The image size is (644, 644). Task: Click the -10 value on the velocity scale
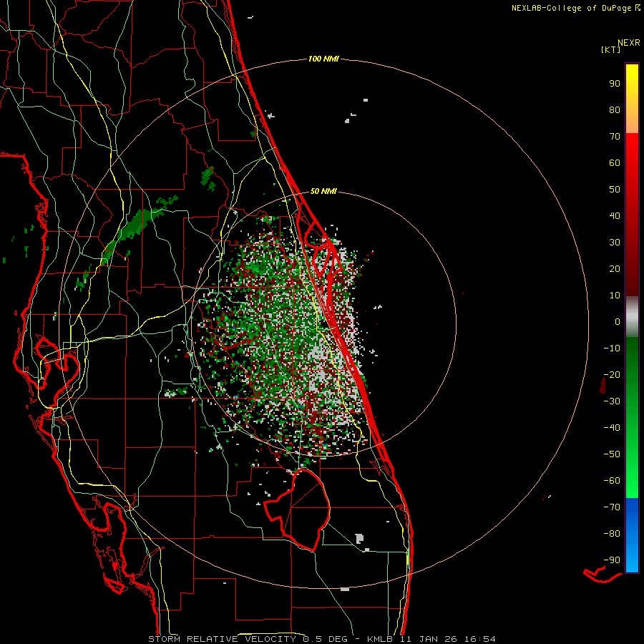point(612,348)
